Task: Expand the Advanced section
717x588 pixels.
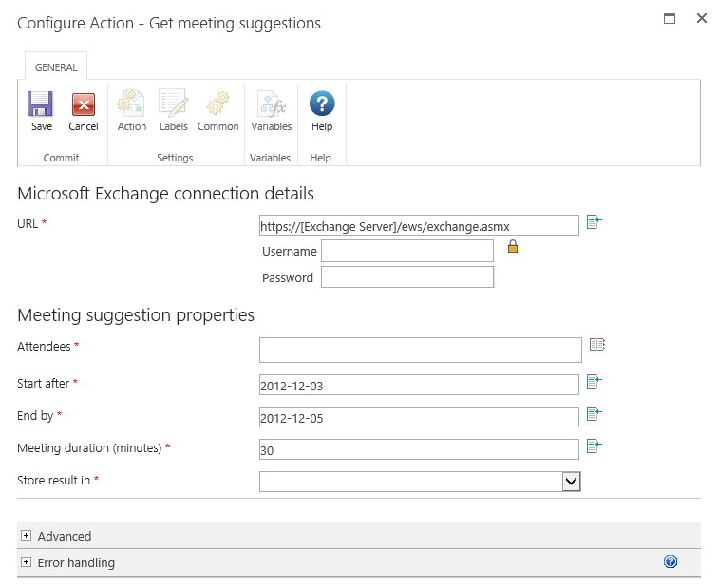Action: 26,536
